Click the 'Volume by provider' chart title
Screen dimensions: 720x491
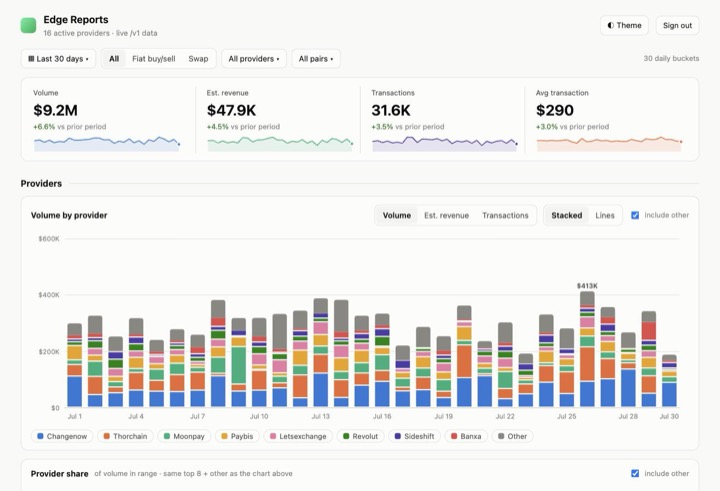coord(69,215)
